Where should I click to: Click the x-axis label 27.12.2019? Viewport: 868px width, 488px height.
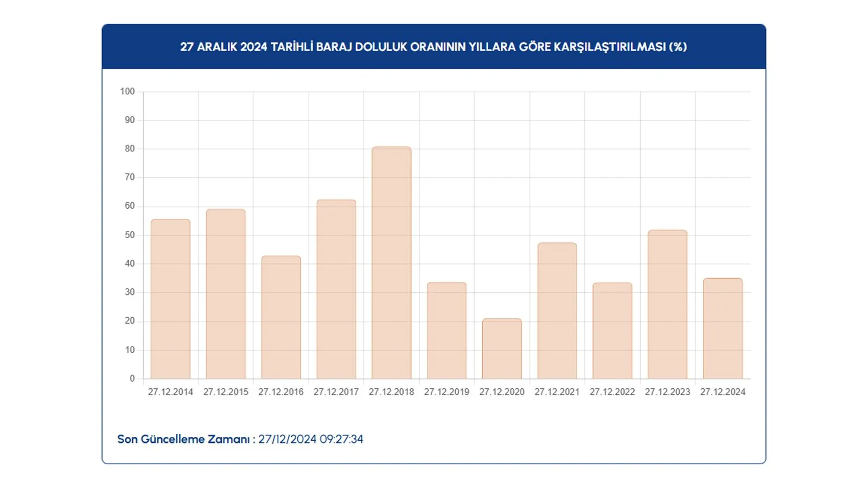click(x=446, y=391)
